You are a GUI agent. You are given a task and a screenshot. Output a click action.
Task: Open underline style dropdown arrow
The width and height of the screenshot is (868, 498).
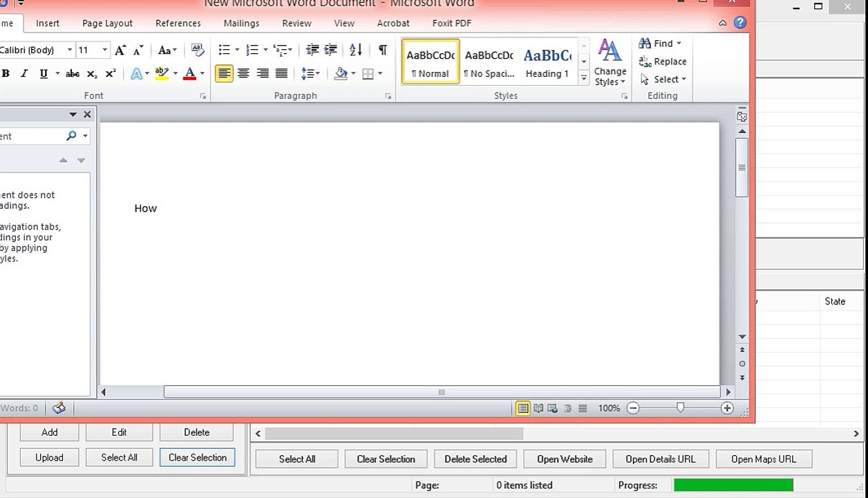pos(57,73)
